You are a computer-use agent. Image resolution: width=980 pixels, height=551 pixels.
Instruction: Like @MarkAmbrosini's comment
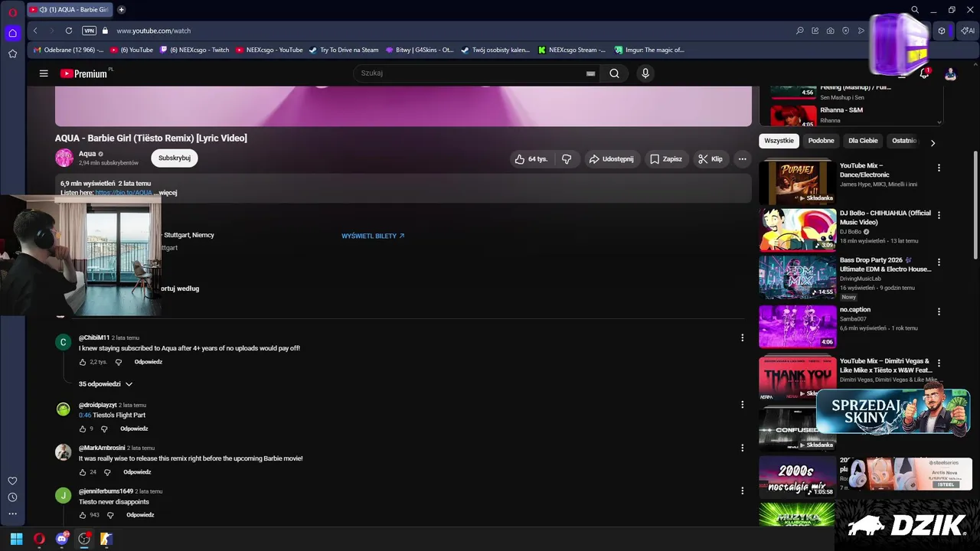(83, 472)
